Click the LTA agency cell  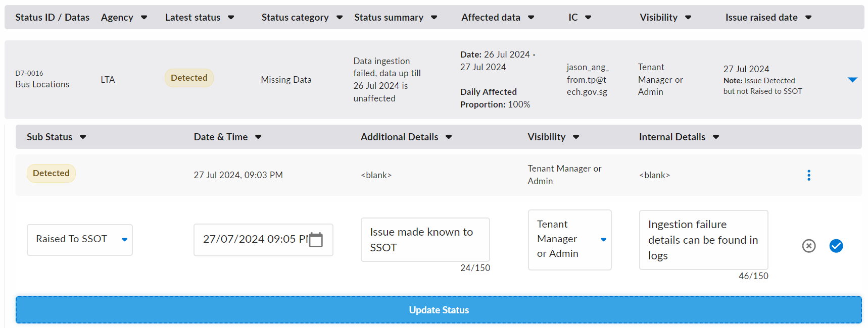[x=108, y=80]
